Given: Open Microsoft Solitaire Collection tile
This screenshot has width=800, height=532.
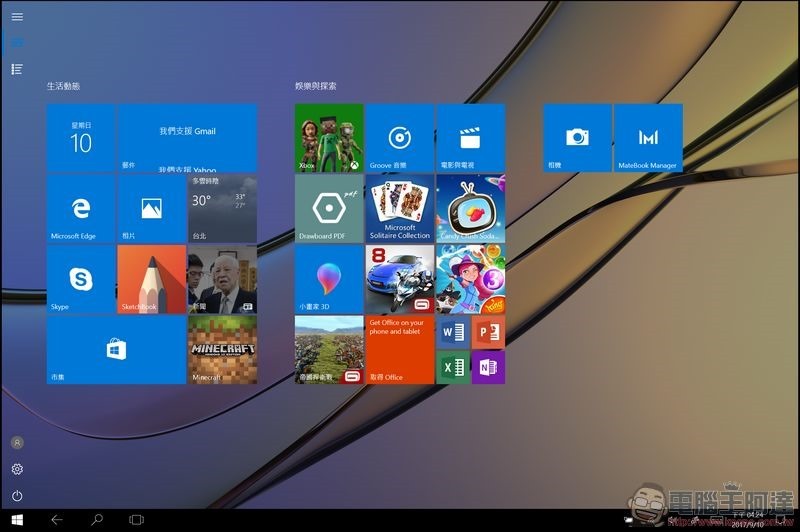Looking at the screenshot, I should coord(400,209).
